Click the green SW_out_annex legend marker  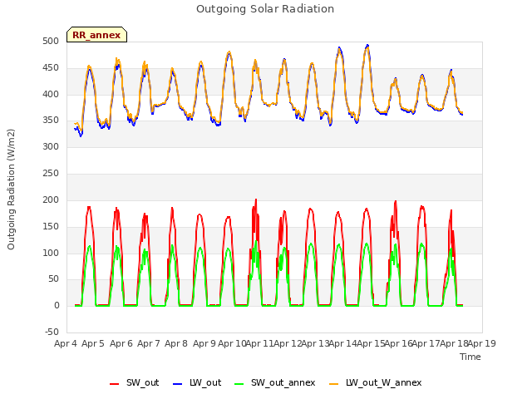tap(239, 384)
